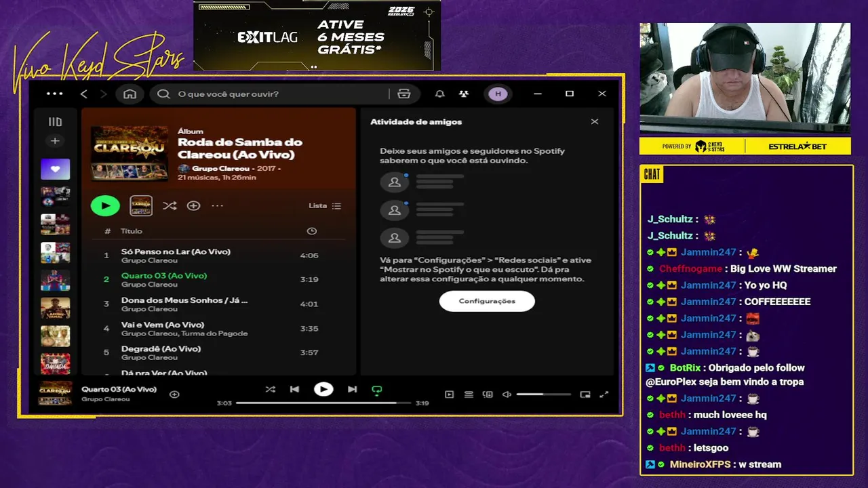Select Quarto 03 (Ao Vivo) track row

click(x=218, y=279)
